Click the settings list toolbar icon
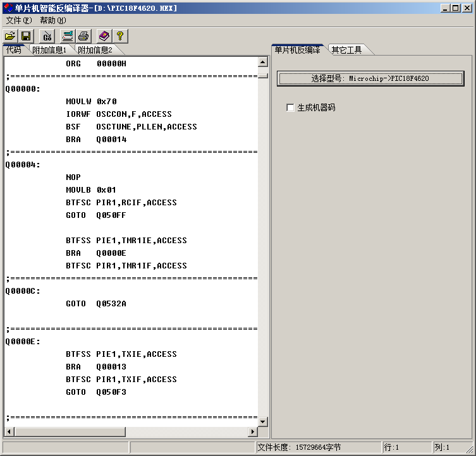This screenshot has height=456, width=476. (67, 36)
